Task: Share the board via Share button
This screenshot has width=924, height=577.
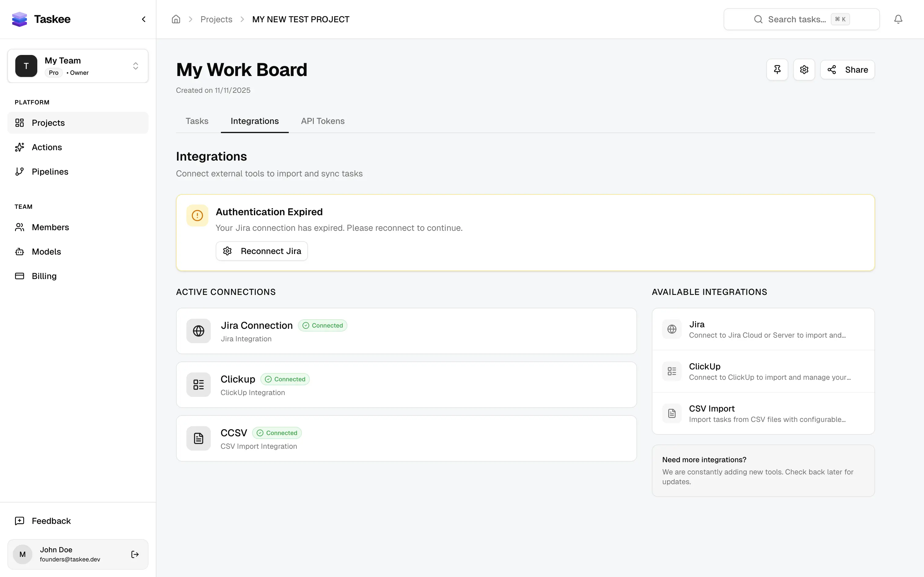Action: tap(847, 70)
